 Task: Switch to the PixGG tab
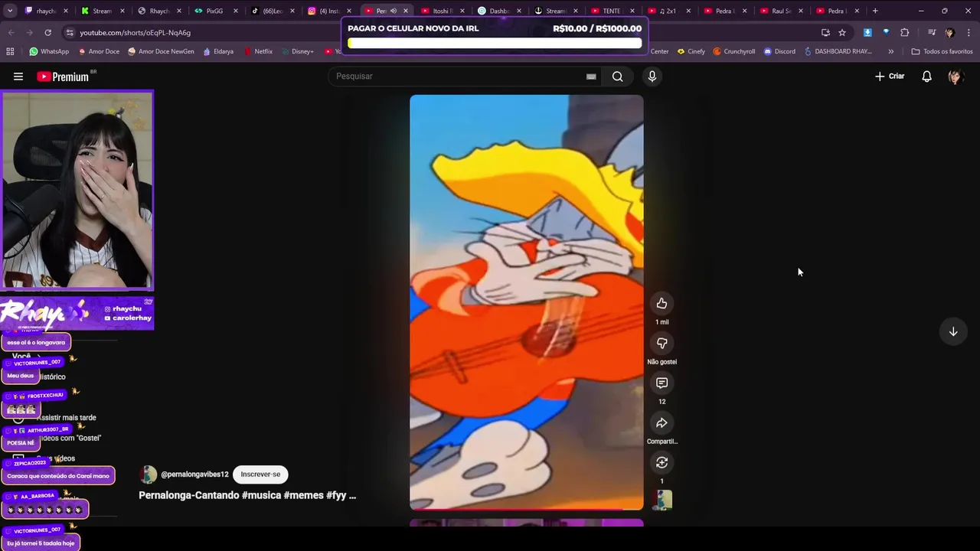[x=214, y=11]
